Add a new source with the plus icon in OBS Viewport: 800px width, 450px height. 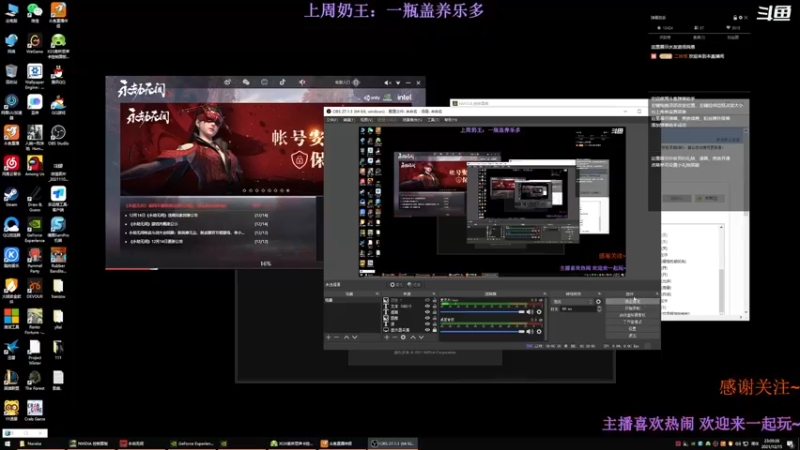(x=387, y=337)
